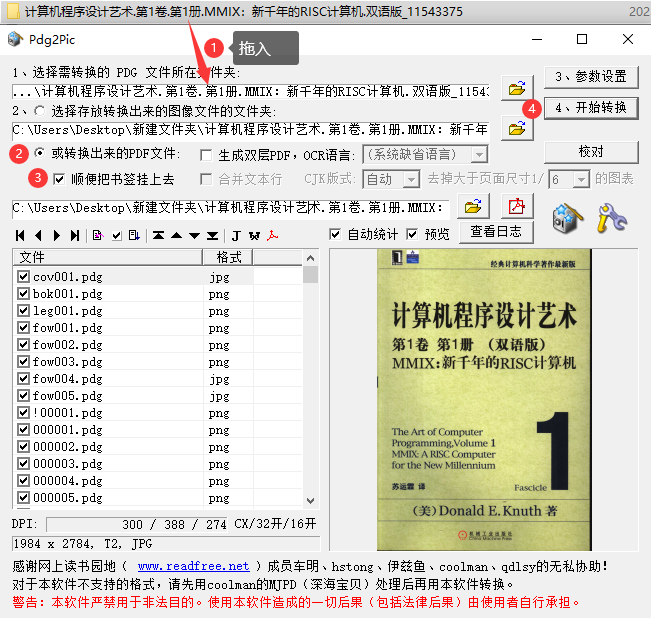
Task: Select the convert to PDF file radio option
Action: (x=39, y=153)
